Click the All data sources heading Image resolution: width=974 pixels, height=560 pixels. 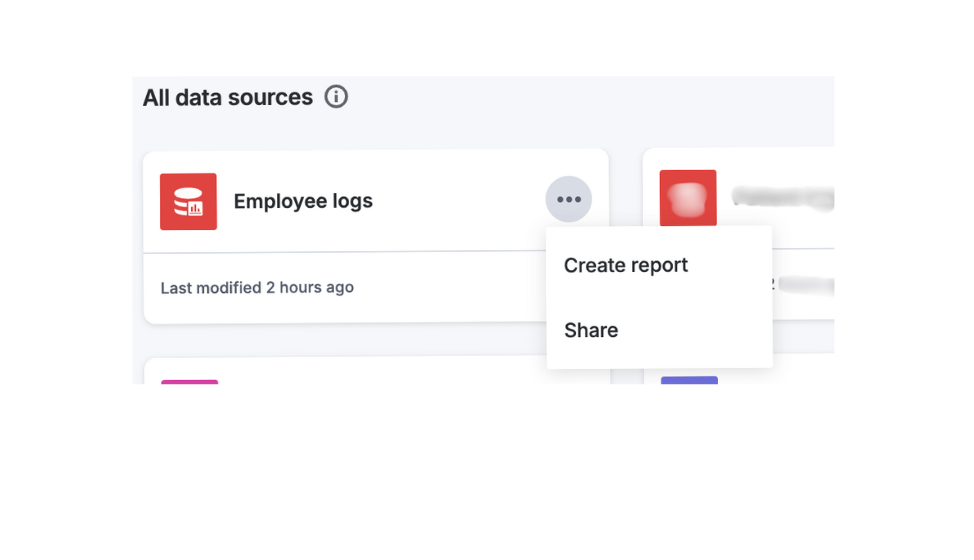(228, 97)
